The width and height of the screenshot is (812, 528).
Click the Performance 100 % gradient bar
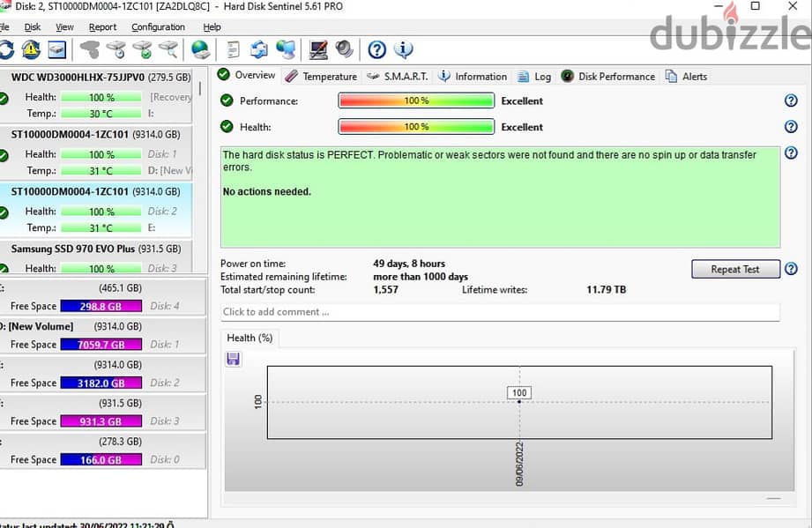tap(416, 100)
